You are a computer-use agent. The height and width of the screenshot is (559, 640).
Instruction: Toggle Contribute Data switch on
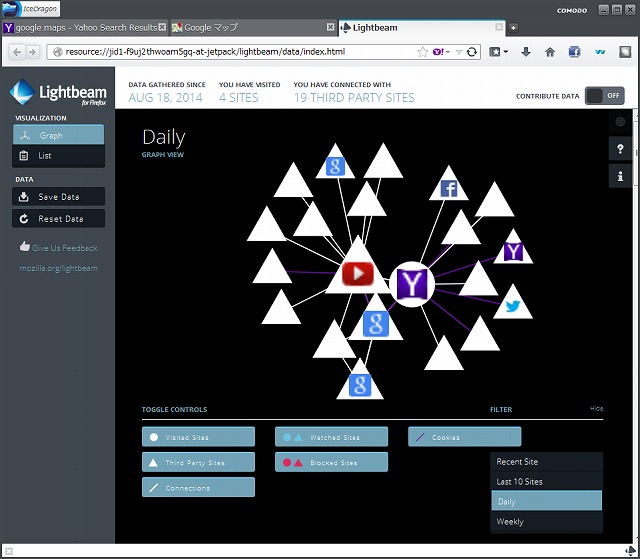[604, 96]
